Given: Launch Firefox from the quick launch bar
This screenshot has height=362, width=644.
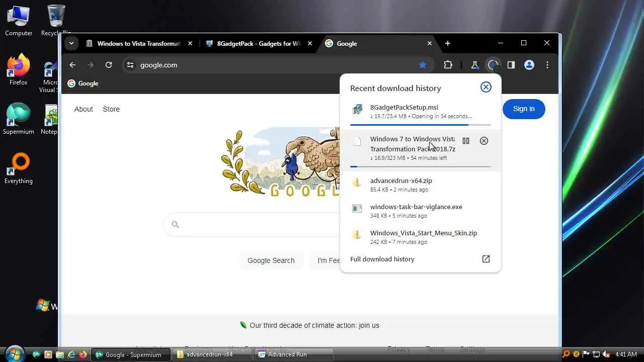Looking at the screenshot, I should (x=83, y=354).
